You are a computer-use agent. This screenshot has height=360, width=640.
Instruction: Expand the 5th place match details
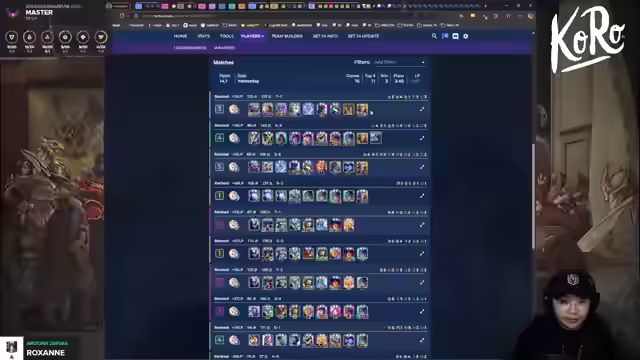(422, 167)
